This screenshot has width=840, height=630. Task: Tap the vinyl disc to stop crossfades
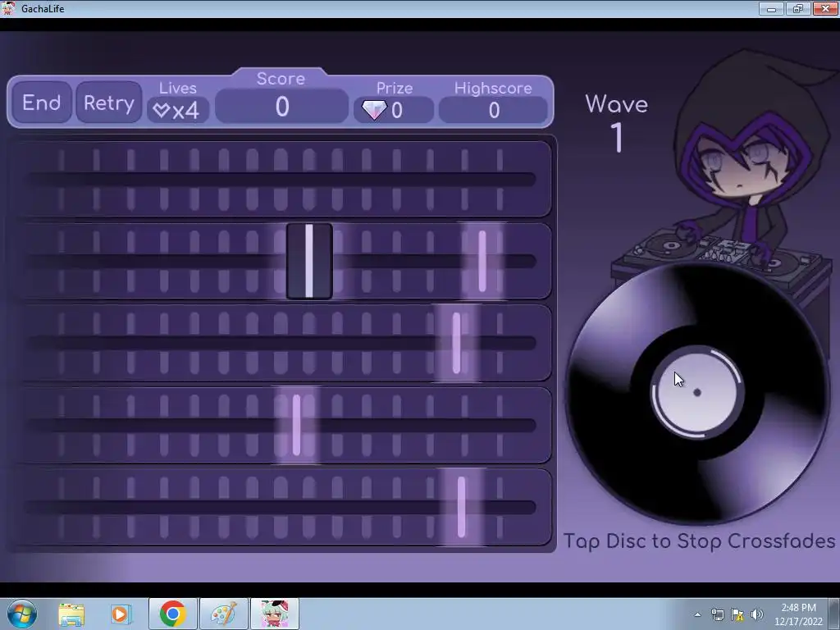tap(697, 393)
